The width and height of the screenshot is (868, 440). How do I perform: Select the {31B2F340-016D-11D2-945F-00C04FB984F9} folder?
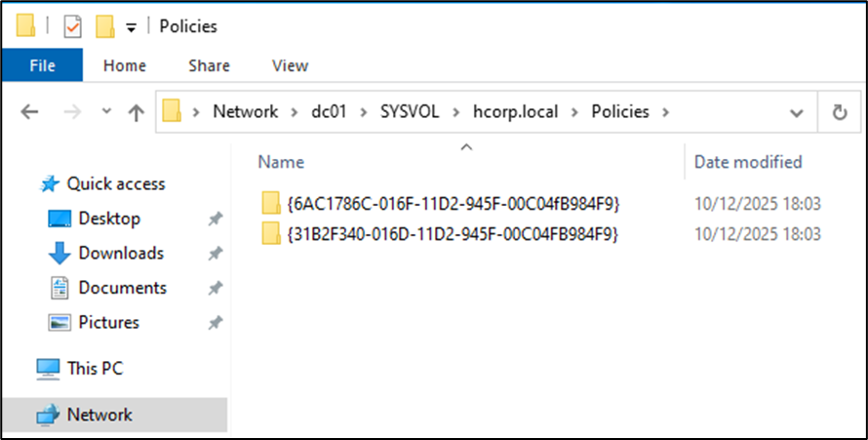(454, 234)
